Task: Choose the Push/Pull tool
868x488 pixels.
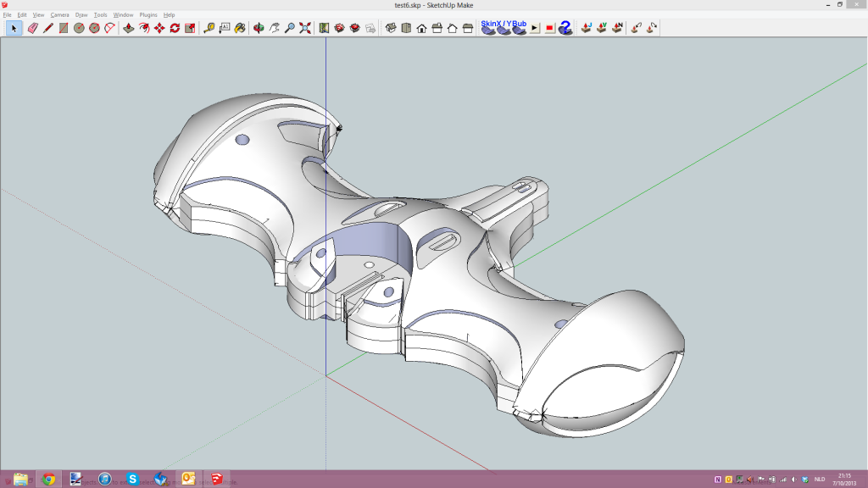Action: (128, 28)
